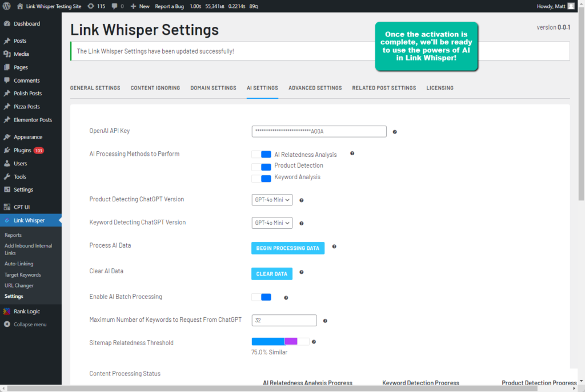The height and width of the screenshot is (392, 585).
Task: Toggle AI Relatedness Analysis switch
Action: (262, 154)
